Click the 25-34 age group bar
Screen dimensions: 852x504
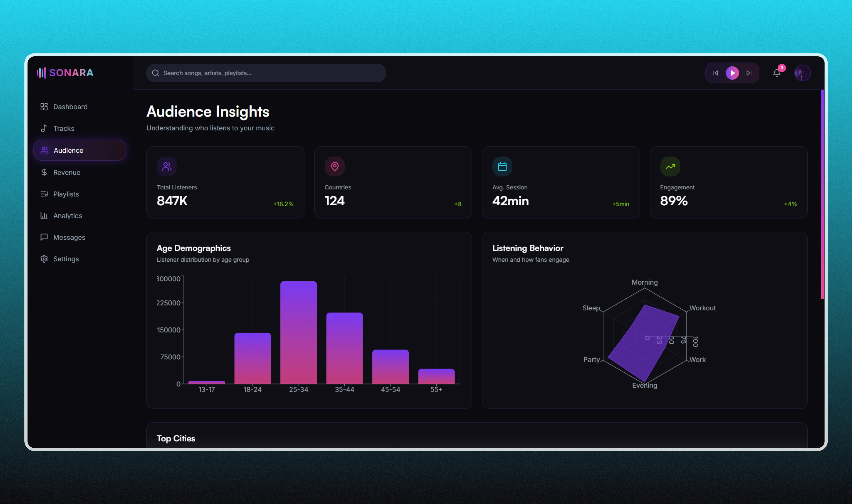pos(298,333)
